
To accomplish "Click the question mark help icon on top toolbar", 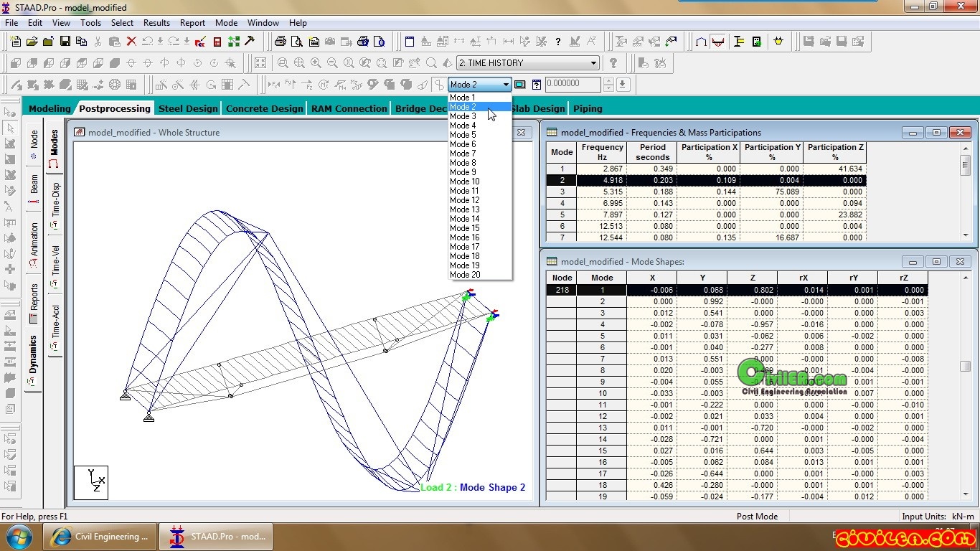I will tap(557, 42).
